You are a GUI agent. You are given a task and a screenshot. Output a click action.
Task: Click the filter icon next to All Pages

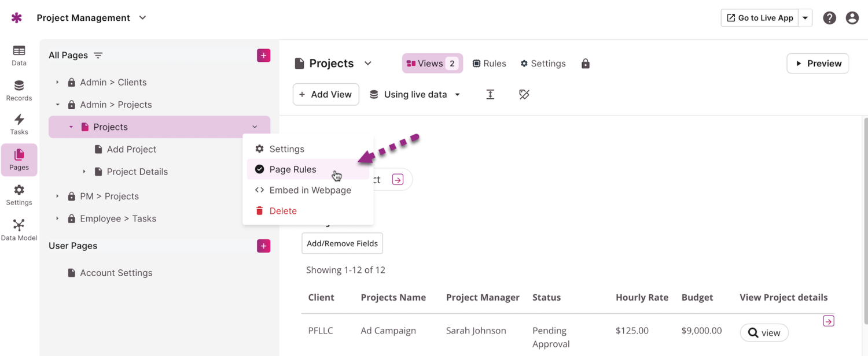pyautogui.click(x=98, y=55)
